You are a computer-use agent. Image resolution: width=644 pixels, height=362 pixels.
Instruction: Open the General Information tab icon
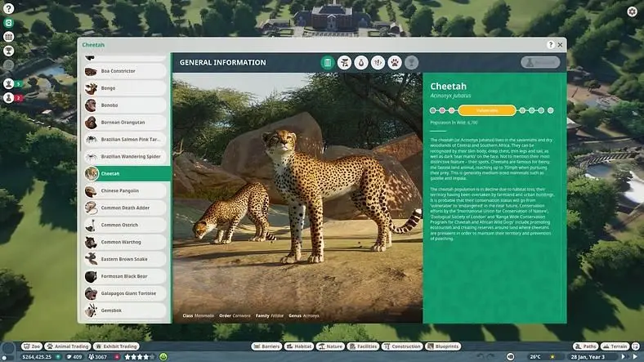328,63
